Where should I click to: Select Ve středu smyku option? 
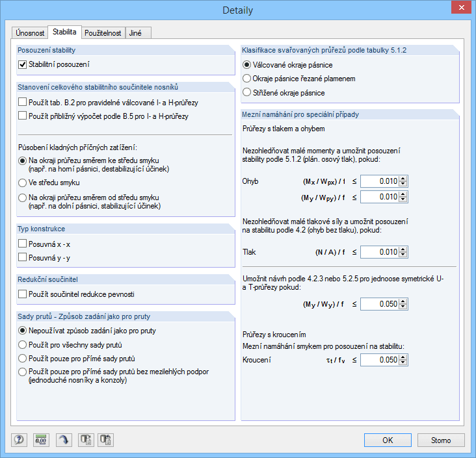pyautogui.click(x=23, y=183)
